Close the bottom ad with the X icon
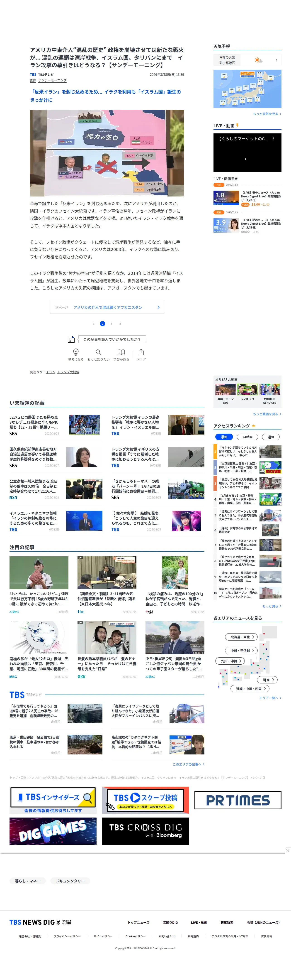Screen dimensions: 291x980 (288, 850)
